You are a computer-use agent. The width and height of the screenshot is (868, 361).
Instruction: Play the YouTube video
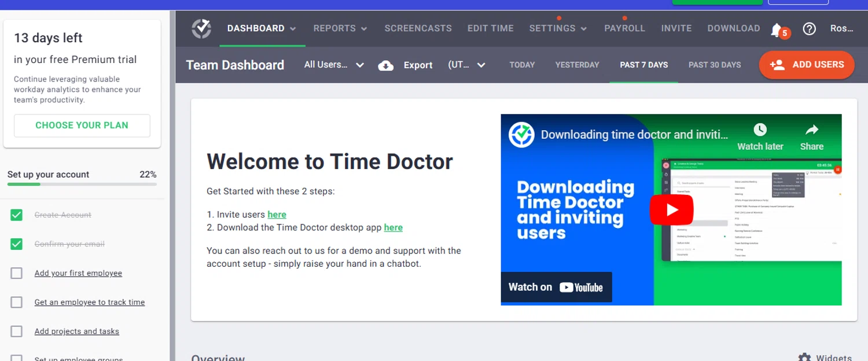[671, 209]
